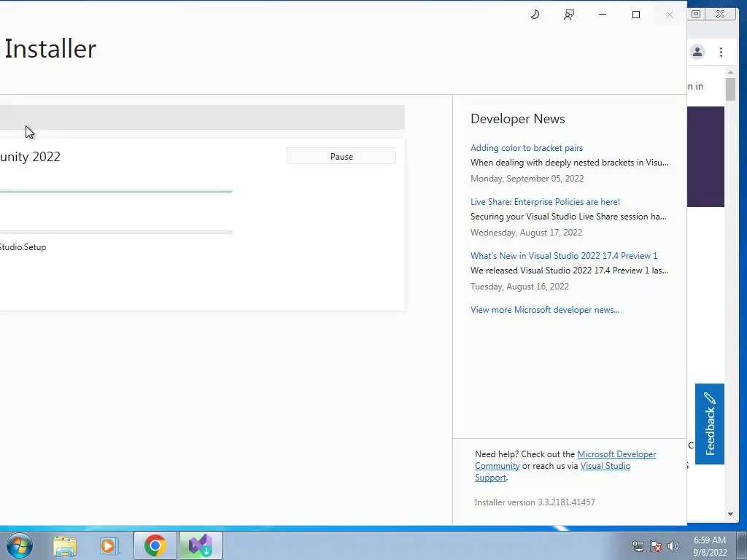This screenshot has height=560, width=747.
Task: Launch Windows Media Player from taskbar
Action: 109,546
